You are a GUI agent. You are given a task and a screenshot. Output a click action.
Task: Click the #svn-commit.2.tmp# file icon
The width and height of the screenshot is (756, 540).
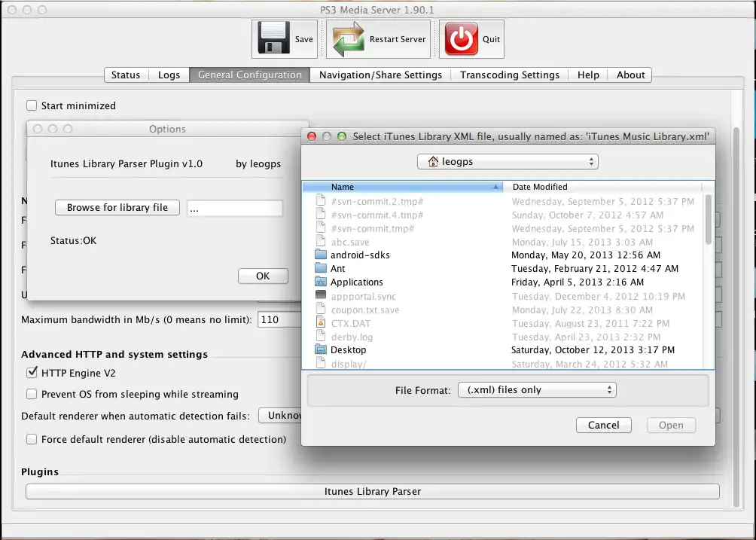(321, 200)
